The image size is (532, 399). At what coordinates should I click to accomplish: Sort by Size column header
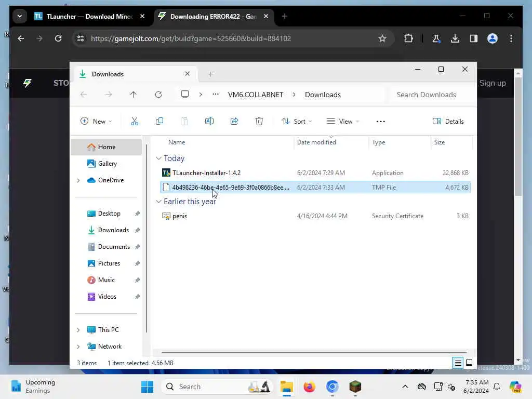451,142
